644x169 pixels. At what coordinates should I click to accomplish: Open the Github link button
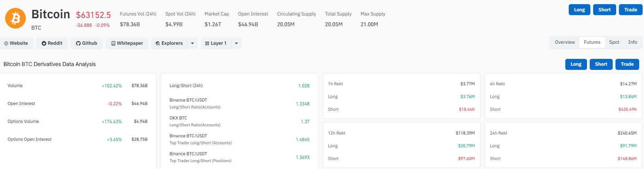pos(87,43)
